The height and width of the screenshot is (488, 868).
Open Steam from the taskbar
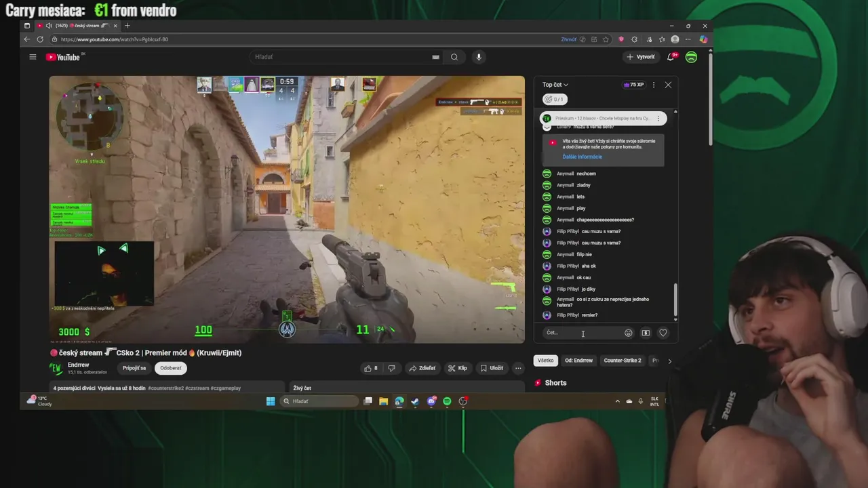pyautogui.click(x=415, y=401)
